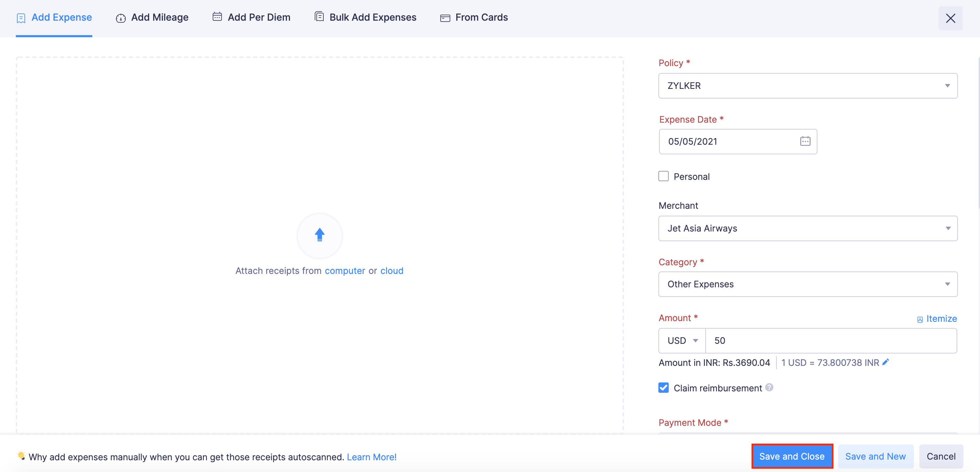
Task: Uncheck the Claim reimbursement checkbox
Action: [x=664, y=388]
